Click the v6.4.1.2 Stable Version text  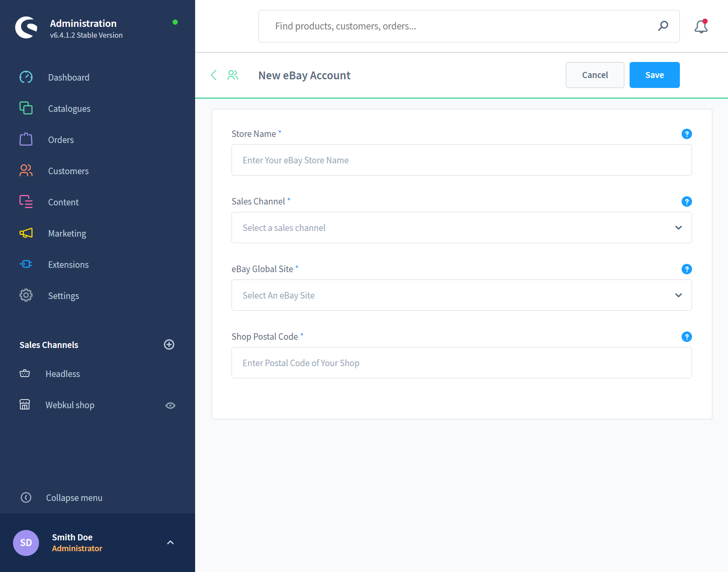click(86, 35)
